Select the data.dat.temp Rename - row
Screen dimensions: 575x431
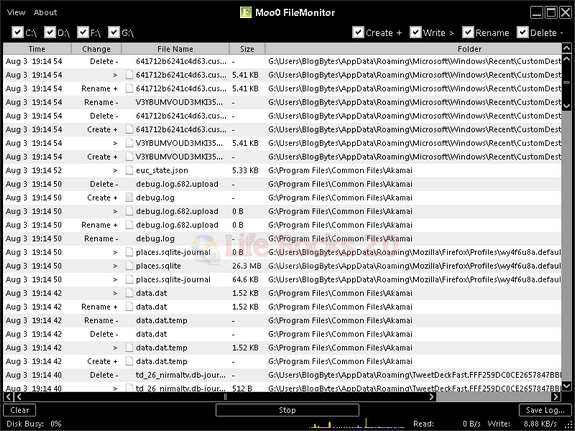click(282, 320)
